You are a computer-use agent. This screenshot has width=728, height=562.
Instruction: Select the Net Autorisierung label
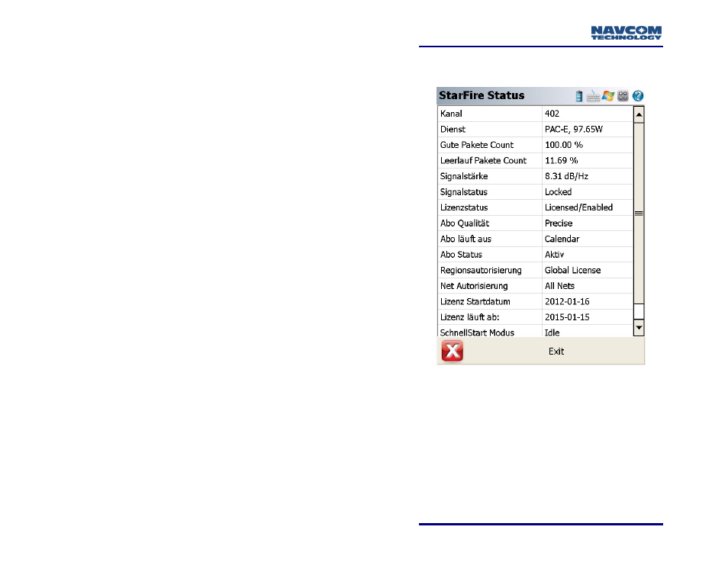coord(474,286)
